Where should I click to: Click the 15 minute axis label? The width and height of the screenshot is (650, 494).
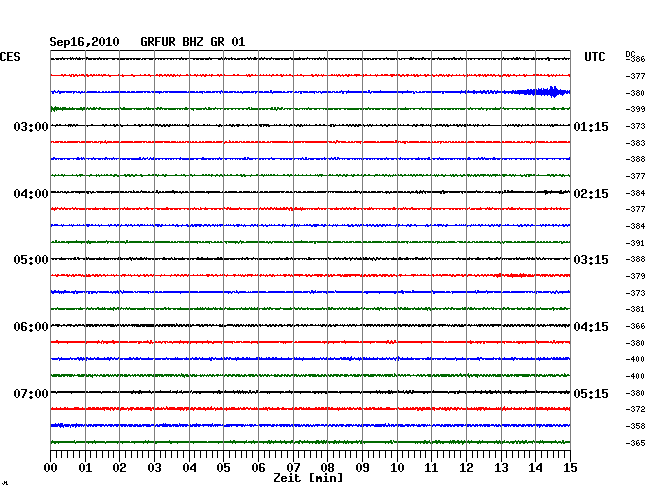click(570, 468)
